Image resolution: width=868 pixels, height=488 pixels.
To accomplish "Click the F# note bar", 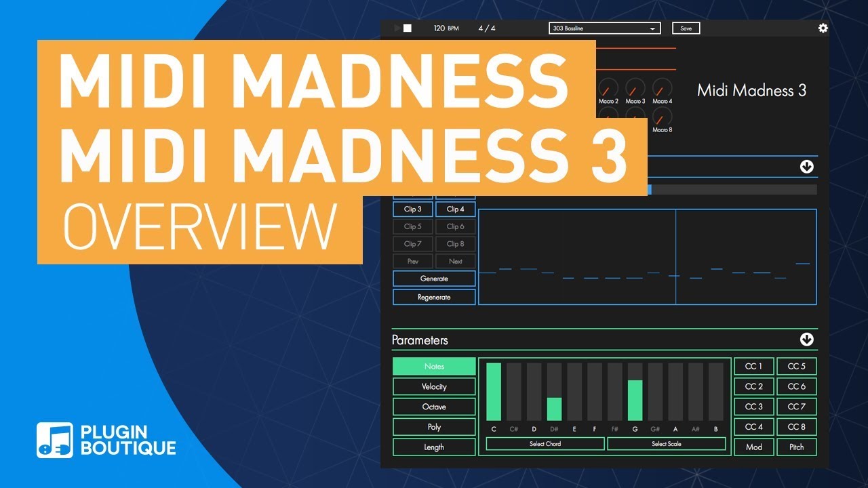I will coord(615,392).
